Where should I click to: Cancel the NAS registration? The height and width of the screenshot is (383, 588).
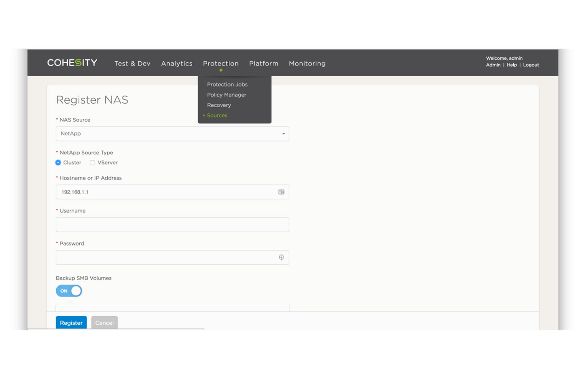[x=104, y=323]
